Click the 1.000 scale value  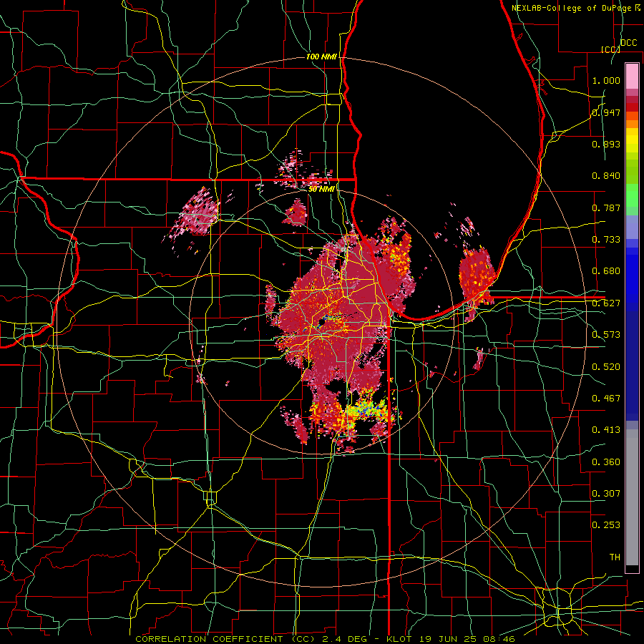click(x=606, y=80)
